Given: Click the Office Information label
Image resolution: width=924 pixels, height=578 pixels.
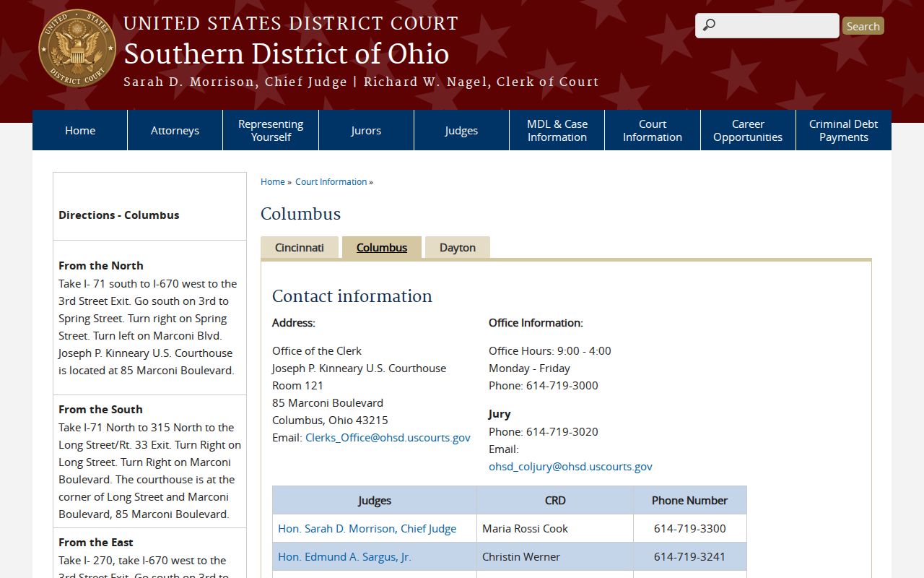Looking at the screenshot, I should tap(536, 322).
